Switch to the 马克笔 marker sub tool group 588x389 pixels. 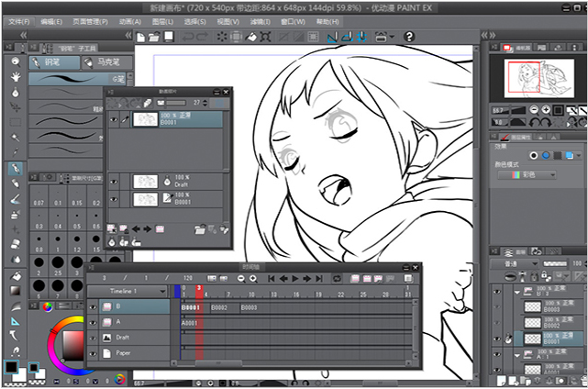(x=107, y=62)
